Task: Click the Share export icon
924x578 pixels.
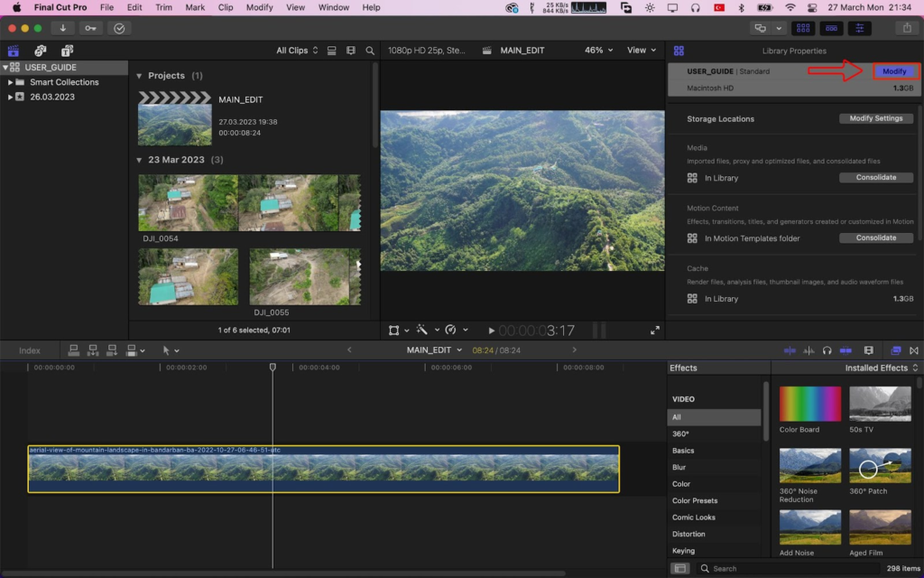Action: (x=907, y=28)
